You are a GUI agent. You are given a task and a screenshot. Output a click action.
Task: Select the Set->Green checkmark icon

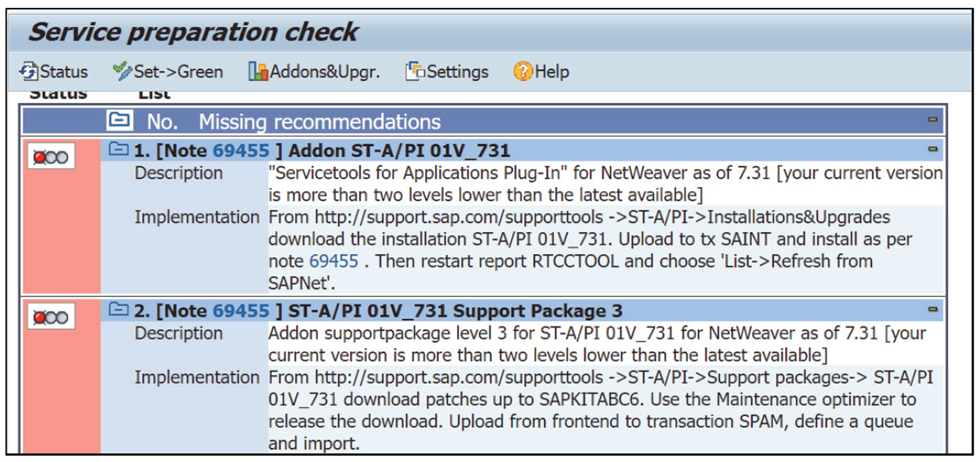pos(122,72)
